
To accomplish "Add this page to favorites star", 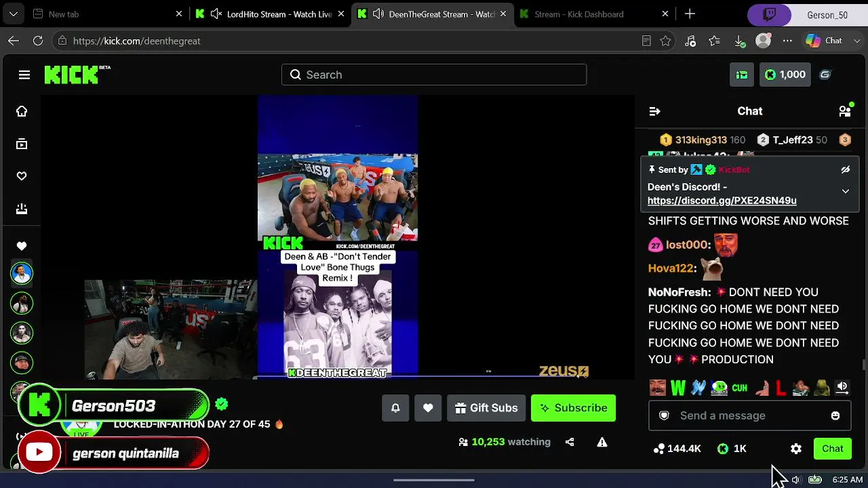I will [x=665, y=41].
